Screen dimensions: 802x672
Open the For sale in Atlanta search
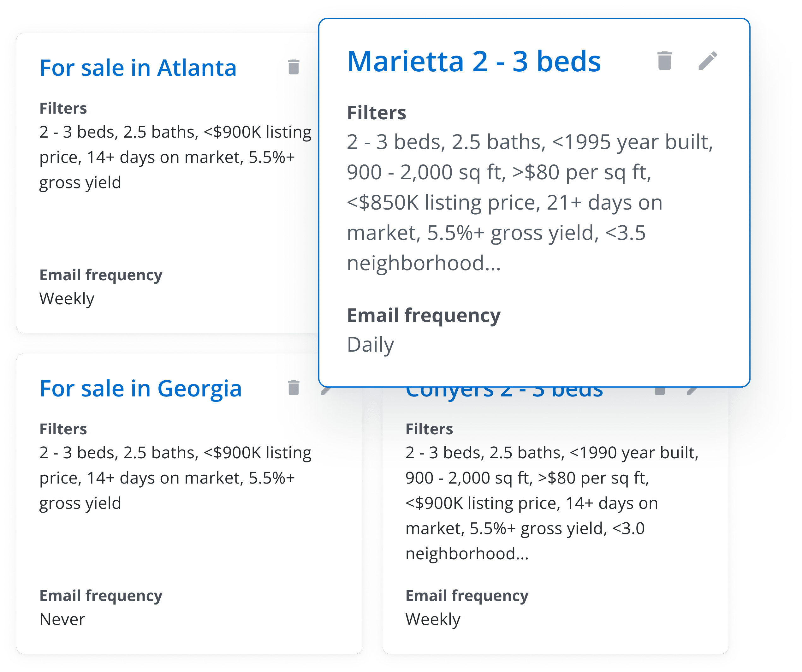[138, 68]
